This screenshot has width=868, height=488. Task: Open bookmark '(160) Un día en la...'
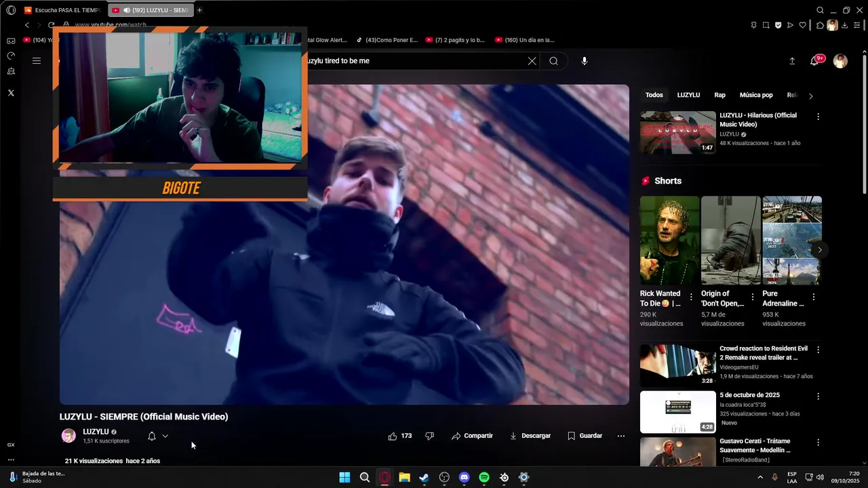coord(526,40)
